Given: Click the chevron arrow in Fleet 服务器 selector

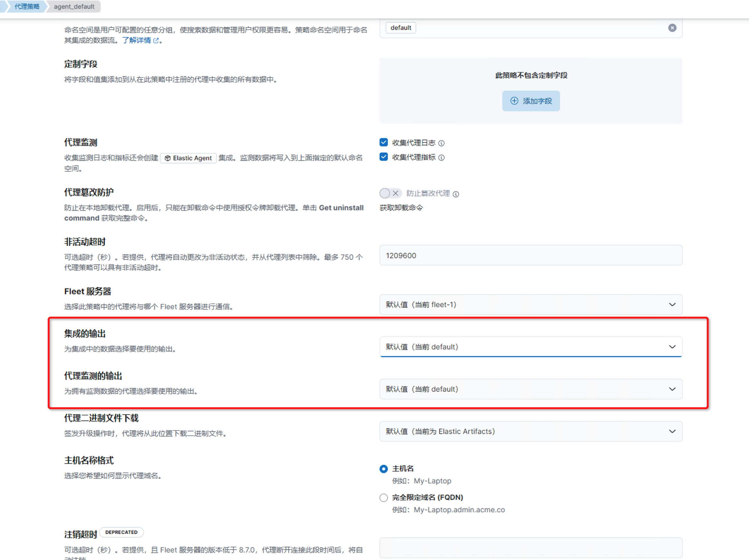Looking at the screenshot, I should 672,305.
